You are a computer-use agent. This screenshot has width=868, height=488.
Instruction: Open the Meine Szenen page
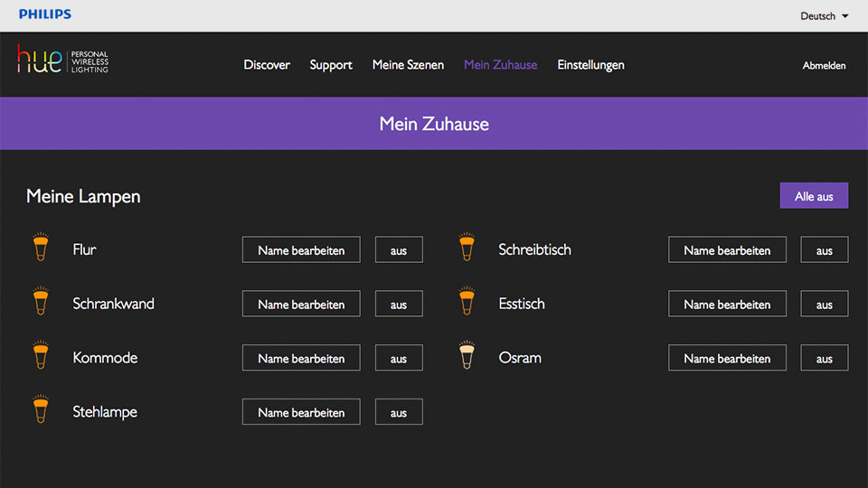[408, 65]
